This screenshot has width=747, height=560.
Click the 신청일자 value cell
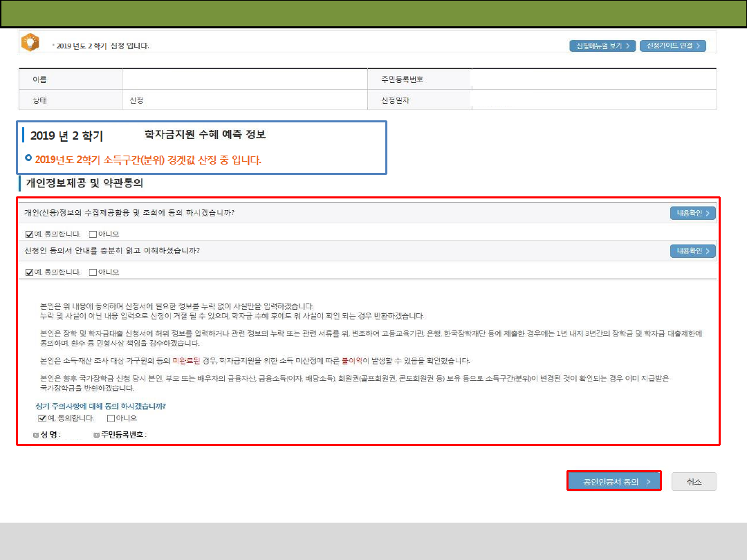tap(593, 100)
